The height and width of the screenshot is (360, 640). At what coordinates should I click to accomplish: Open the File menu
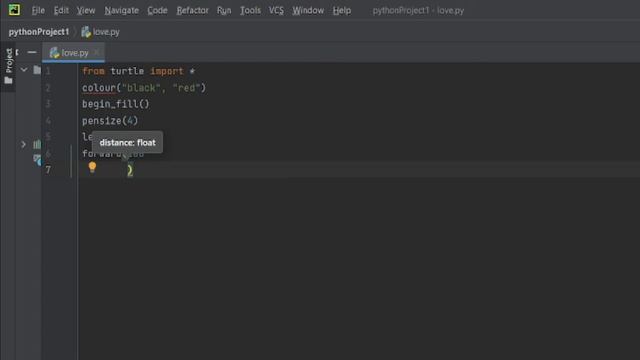38,11
